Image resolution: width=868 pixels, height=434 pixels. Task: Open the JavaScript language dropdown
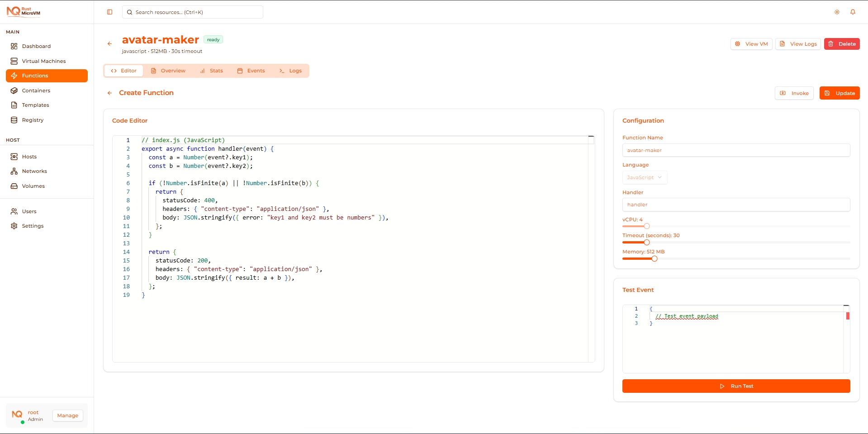(x=644, y=177)
